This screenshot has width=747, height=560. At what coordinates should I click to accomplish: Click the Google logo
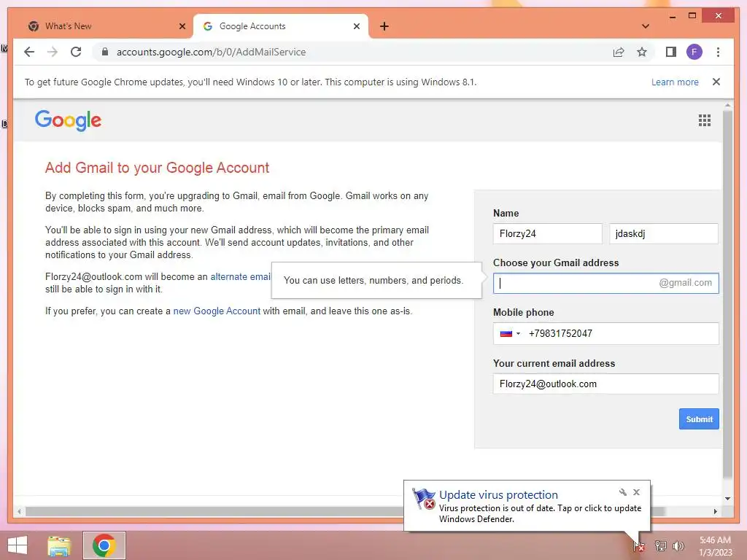(x=68, y=120)
